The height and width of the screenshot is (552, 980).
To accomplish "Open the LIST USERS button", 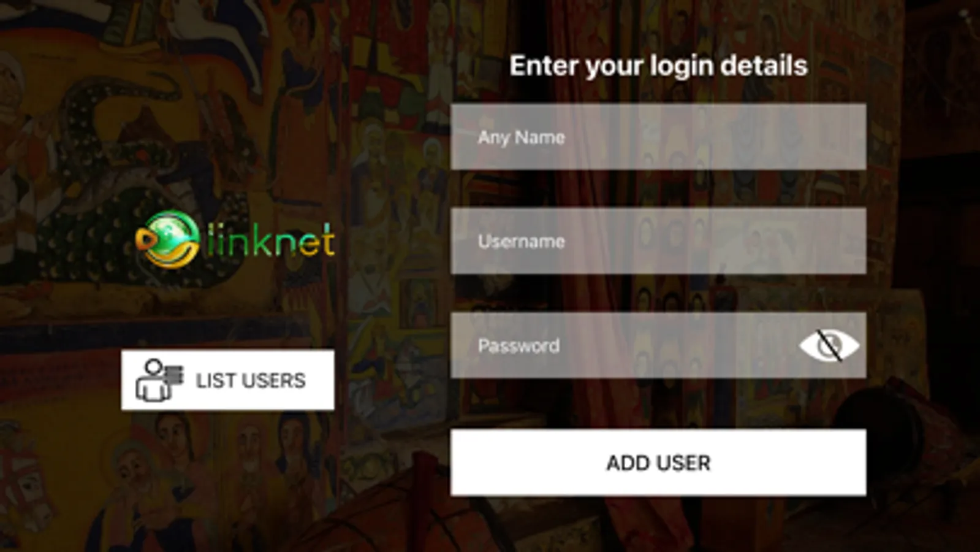I will coord(228,380).
